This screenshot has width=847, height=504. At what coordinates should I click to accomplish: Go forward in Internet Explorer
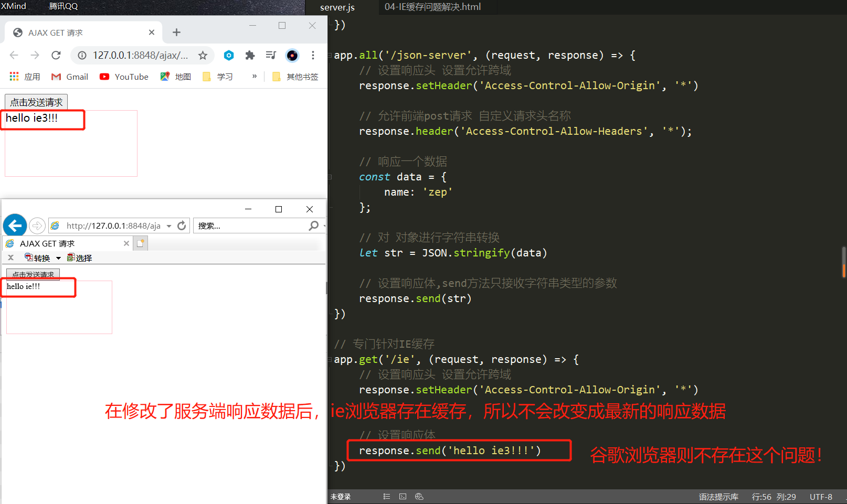[x=37, y=226]
